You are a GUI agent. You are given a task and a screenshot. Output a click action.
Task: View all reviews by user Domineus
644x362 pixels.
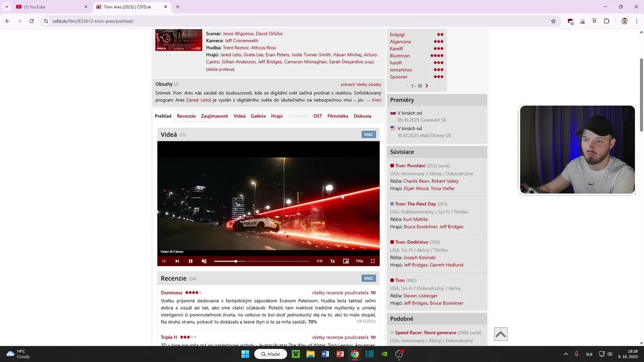click(344, 293)
